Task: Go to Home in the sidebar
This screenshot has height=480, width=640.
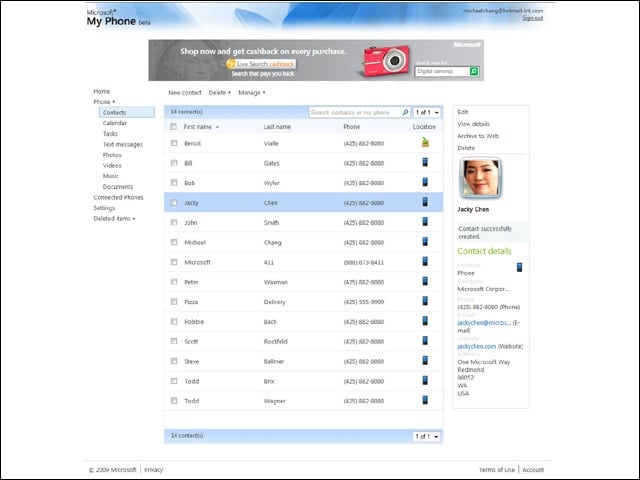Action: coord(102,91)
